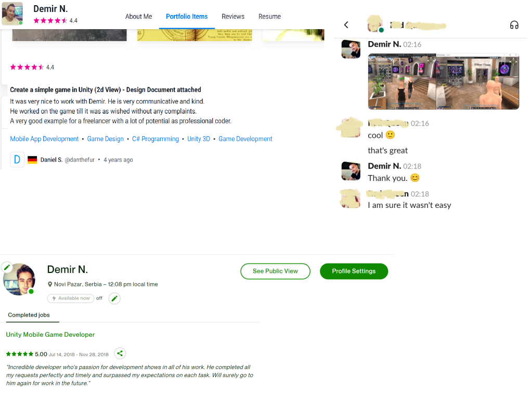Switch to the Reviews tab
The width and height of the screenshot is (532, 393).
tap(233, 16)
